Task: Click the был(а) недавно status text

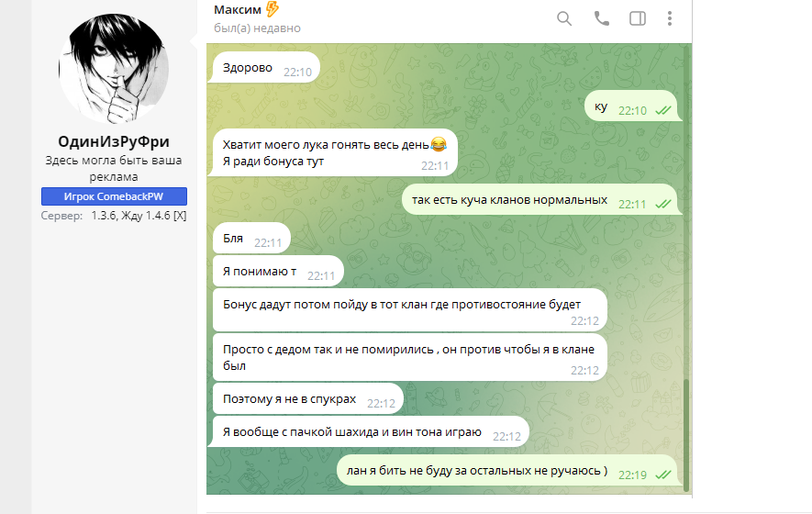Action: [257, 28]
